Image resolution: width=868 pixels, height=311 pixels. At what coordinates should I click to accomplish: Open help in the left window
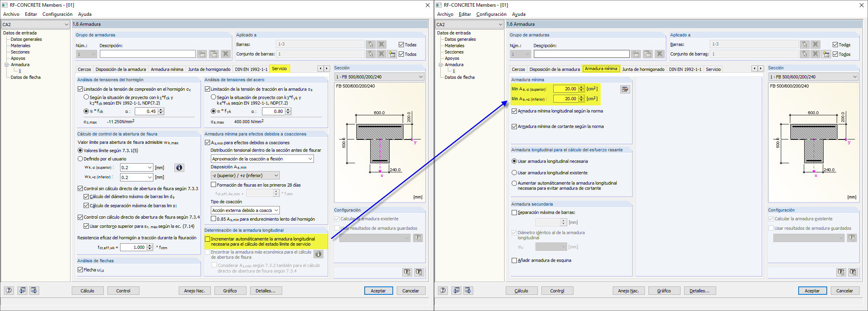click(x=9, y=290)
